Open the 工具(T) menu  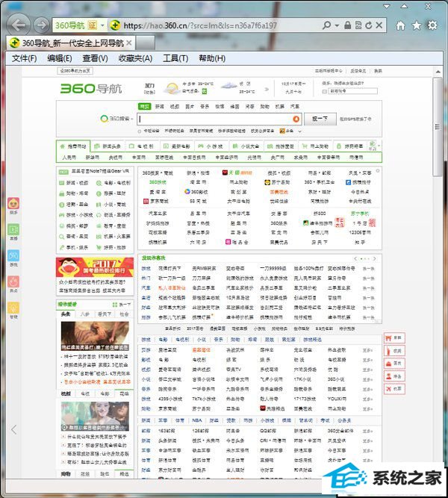pyautogui.click(x=175, y=58)
